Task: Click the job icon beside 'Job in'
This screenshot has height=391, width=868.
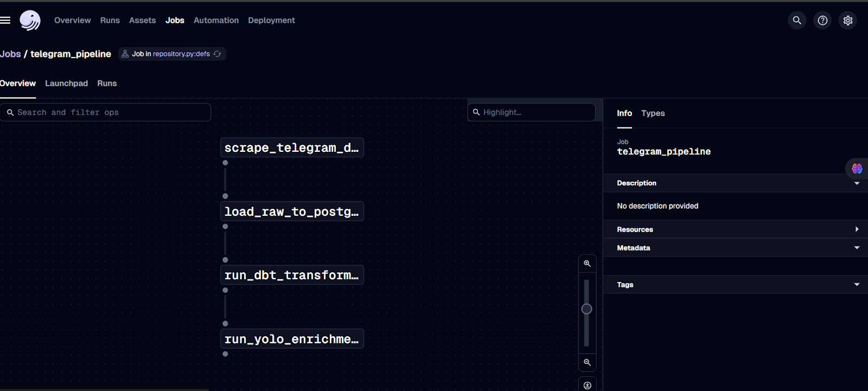Action: (125, 54)
